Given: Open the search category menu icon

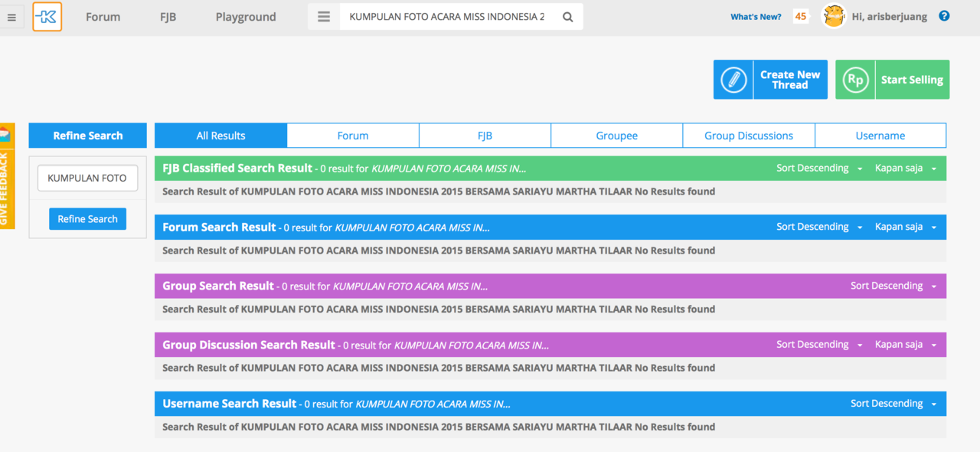Looking at the screenshot, I should tap(324, 17).
